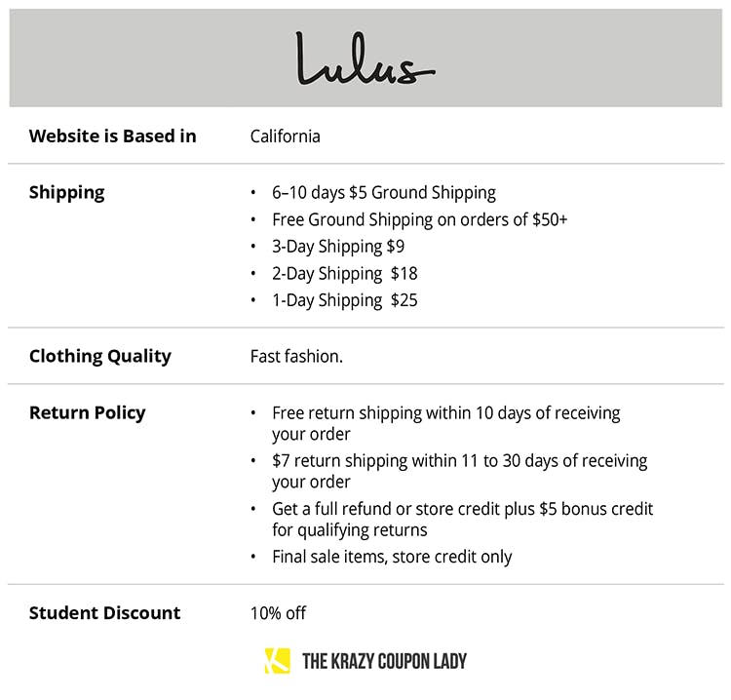The height and width of the screenshot is (700, 731).
Task: Select the Website is Based in label
Action: [112, 136]
